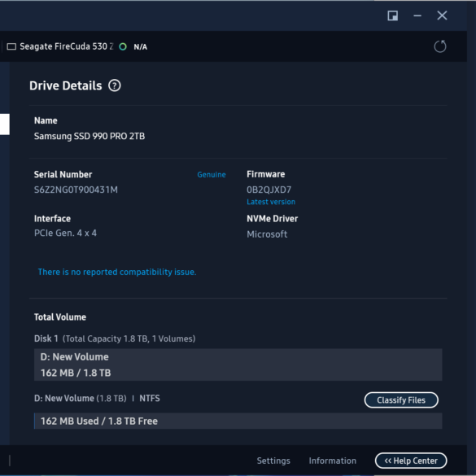Click the N/A drive status label

(140, 47)
